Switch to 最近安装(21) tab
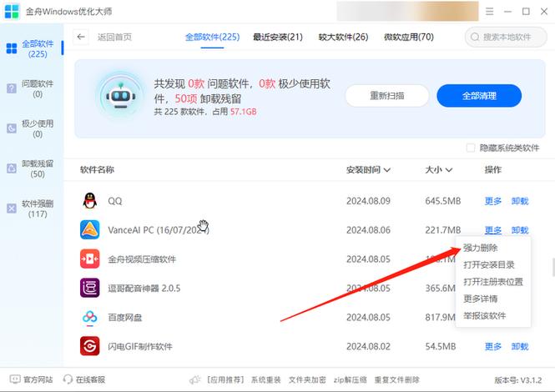 pos(278,37)
